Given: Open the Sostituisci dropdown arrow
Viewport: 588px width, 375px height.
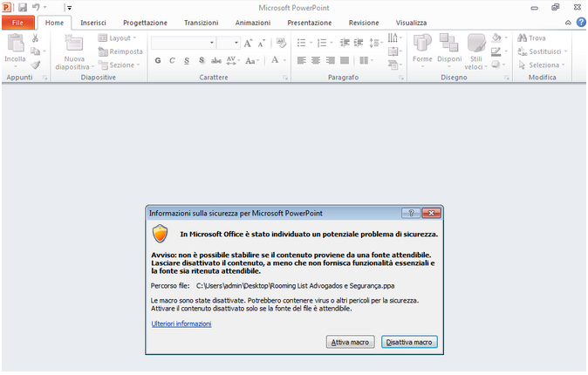Looking at the screenshot, I should [x=565, y=51].
